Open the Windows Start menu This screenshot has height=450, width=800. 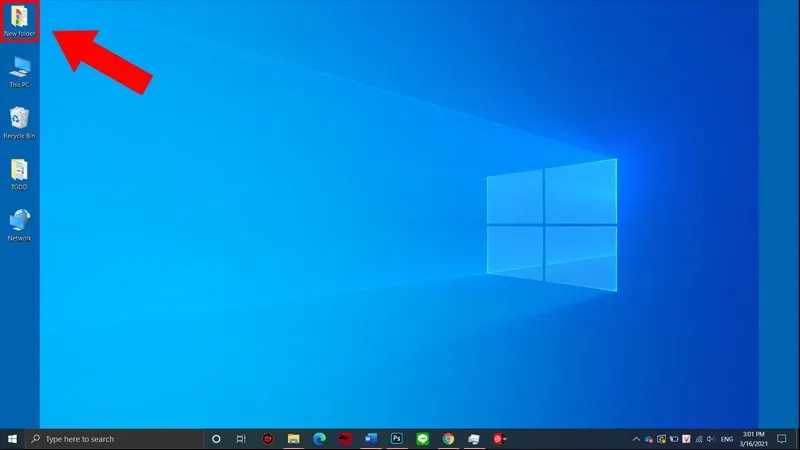pos(12,439)
